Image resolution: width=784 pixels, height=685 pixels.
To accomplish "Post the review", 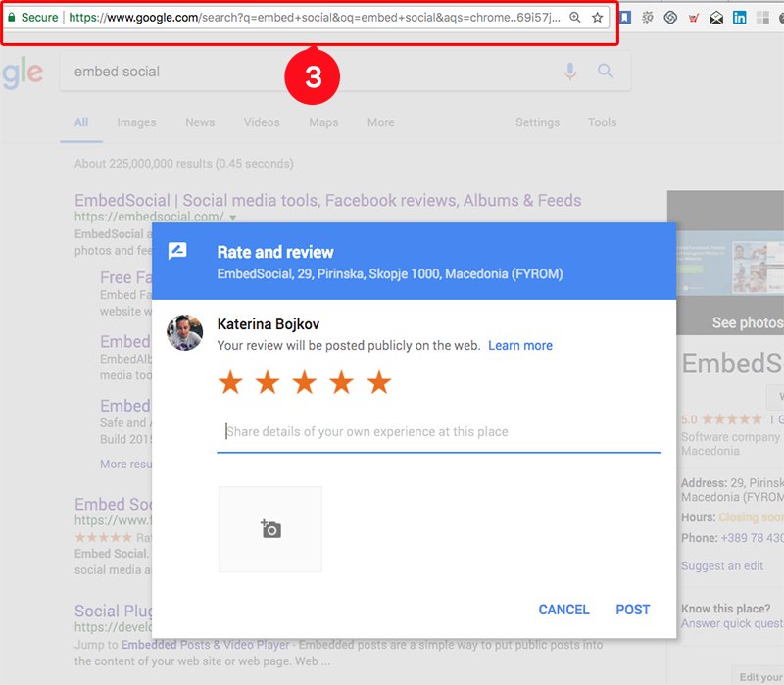I will coord(632,610).
